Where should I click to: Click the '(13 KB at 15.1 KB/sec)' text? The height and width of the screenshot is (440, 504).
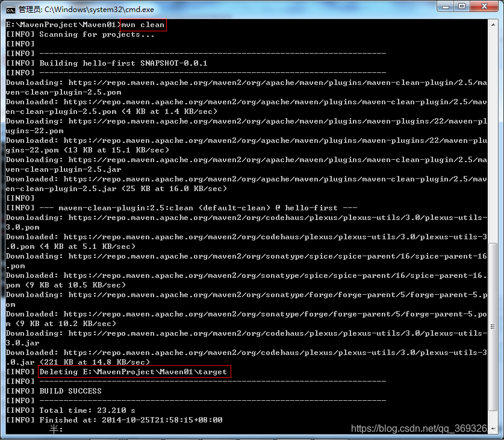pyautogui.click(x=116, y=150)
